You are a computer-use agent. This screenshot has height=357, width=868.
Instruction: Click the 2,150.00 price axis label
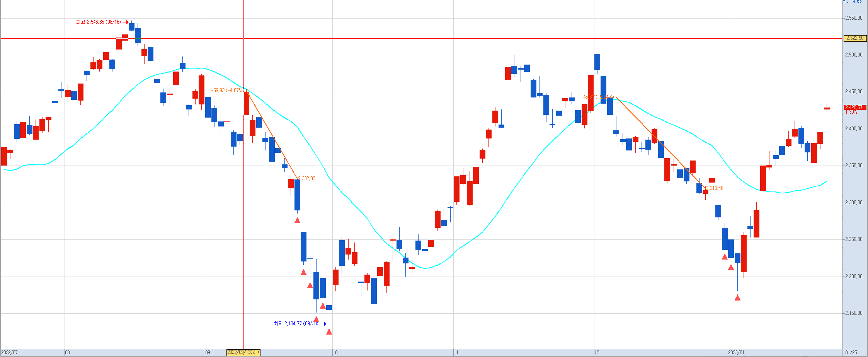coord(854,313)
